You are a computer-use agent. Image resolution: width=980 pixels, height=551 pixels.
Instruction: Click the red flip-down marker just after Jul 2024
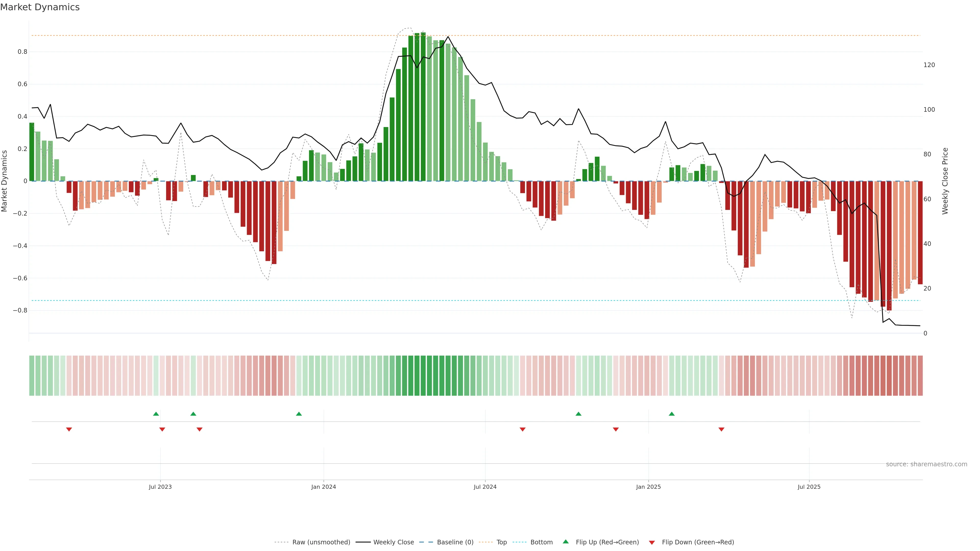click(x=522, y=429)
